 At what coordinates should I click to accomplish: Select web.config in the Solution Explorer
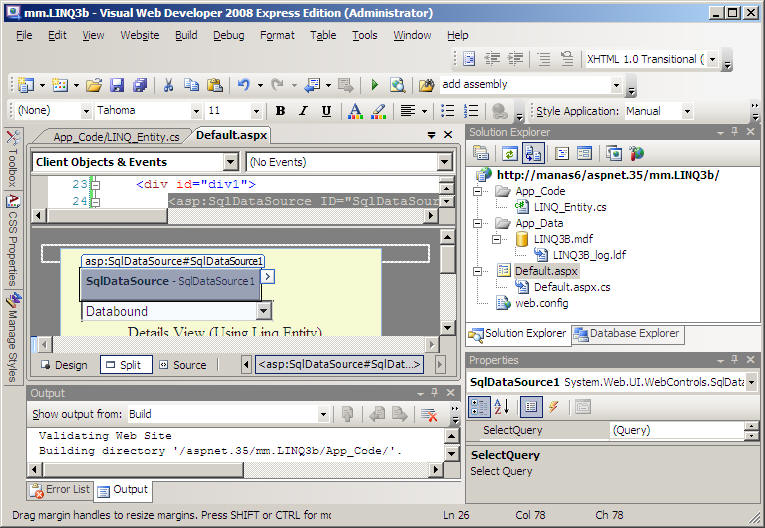click(x=539, y=303)
